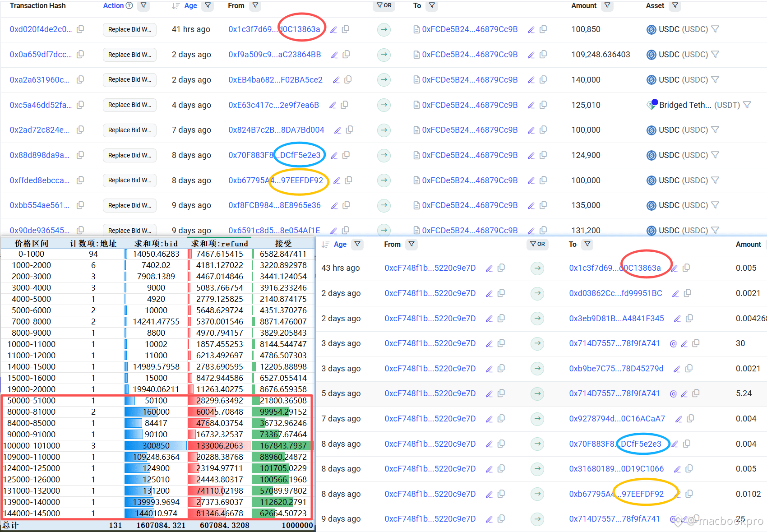This screenshot has height=532, width=767.
Task: Click the Action column header
Action: 113,5
